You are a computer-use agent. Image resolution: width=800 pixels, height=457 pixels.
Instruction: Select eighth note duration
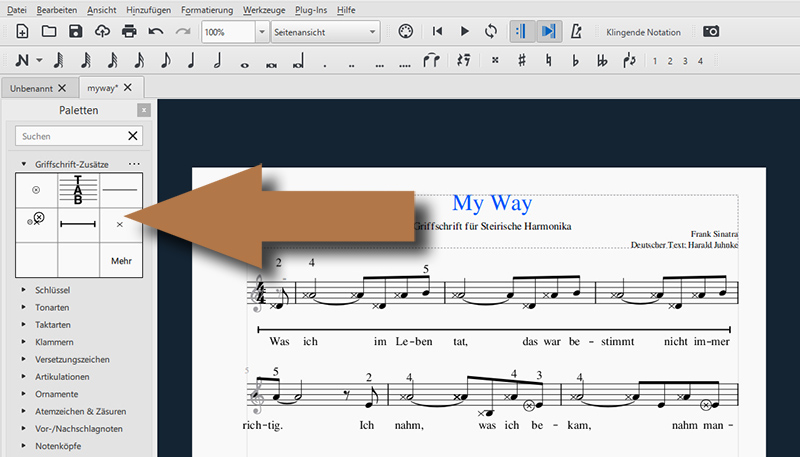pos(165,61)
